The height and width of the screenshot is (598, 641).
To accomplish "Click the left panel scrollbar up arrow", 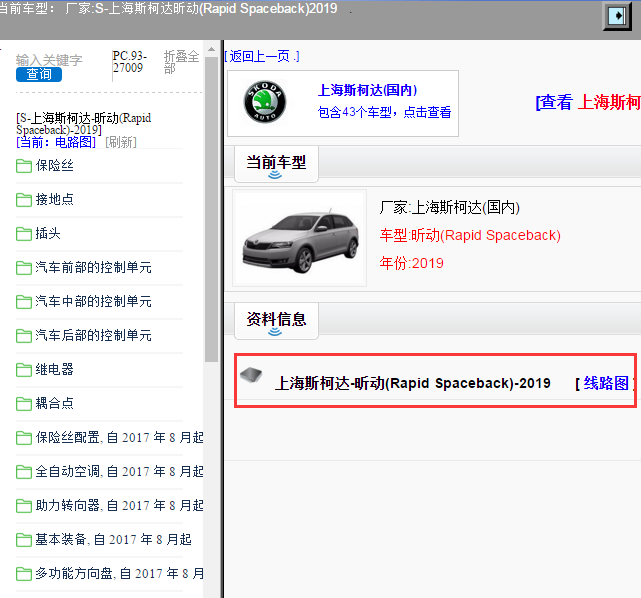I will click(211, 49).
